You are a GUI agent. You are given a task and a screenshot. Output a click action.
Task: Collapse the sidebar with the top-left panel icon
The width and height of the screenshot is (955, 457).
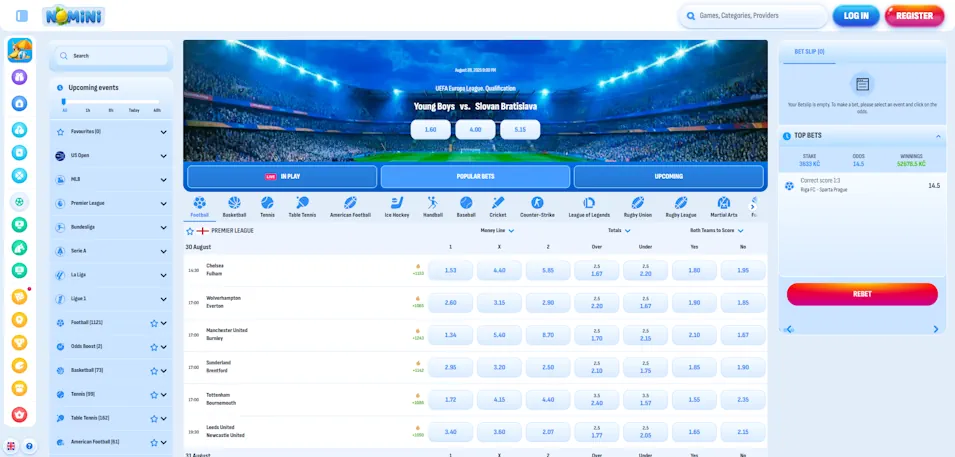click(x=22, y=15)
